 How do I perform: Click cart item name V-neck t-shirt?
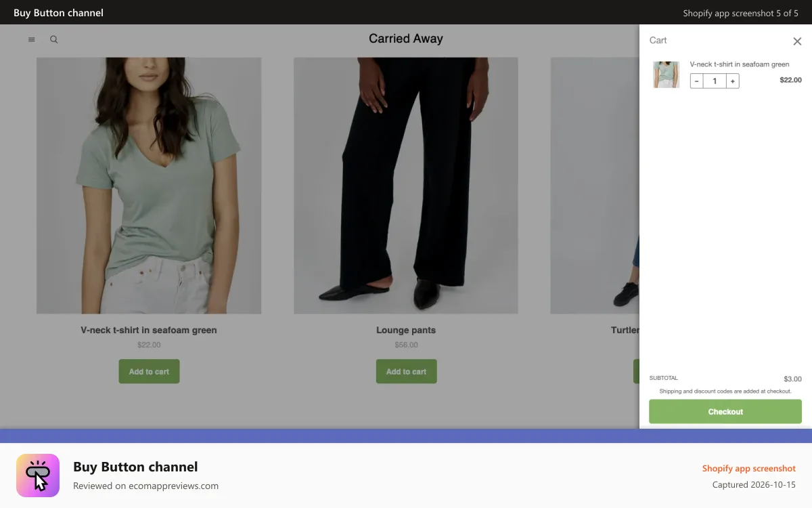pyautogui.click(x=740, y=64)
